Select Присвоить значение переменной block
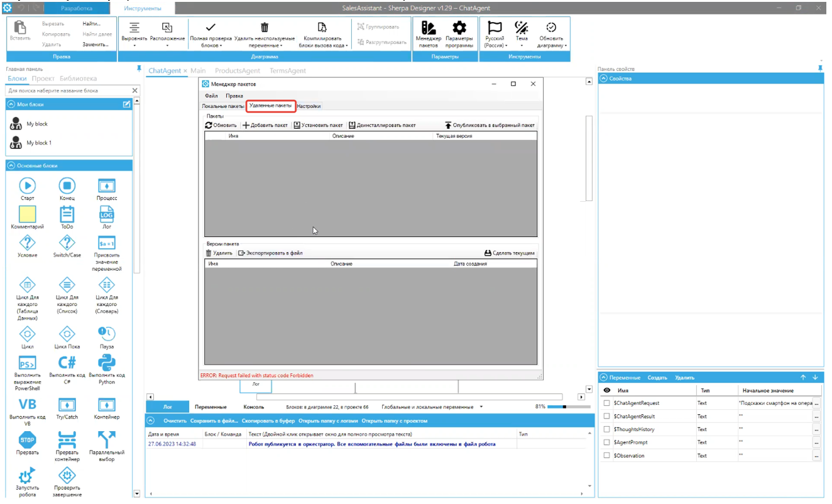Image resolution: width=832 pixels, height=504 pixels. point(107,253)
